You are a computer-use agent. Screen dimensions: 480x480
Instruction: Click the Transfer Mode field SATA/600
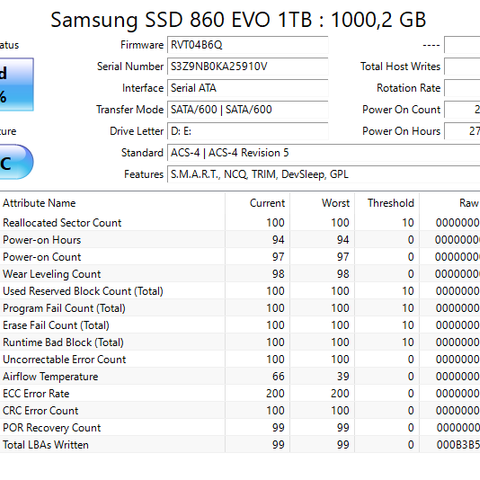[247, 110]
